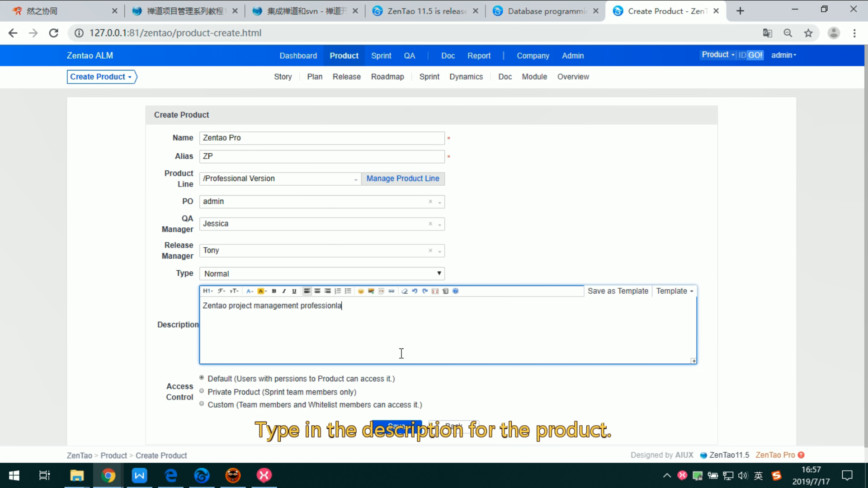Bookmark page with star icon
This screenshot has height=488, width=868.
808,33
